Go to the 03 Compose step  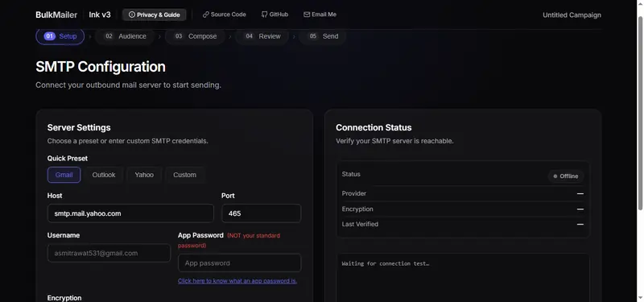click(195, 36)
